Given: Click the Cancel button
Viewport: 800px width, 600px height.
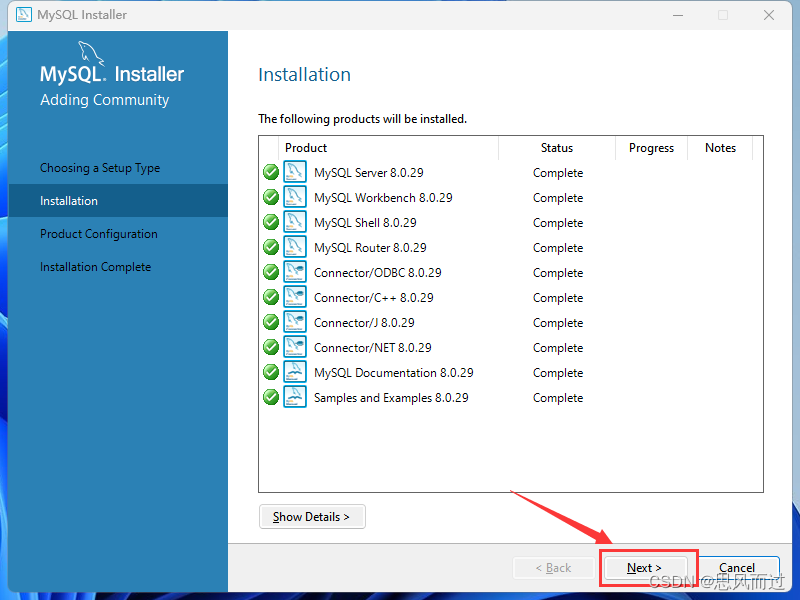Looking at the screenshot, I should click(x=737, y=568).
